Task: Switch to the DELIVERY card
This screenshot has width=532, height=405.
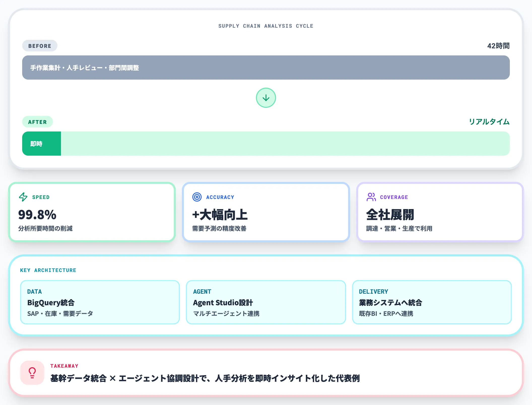Action: (432, 302)
